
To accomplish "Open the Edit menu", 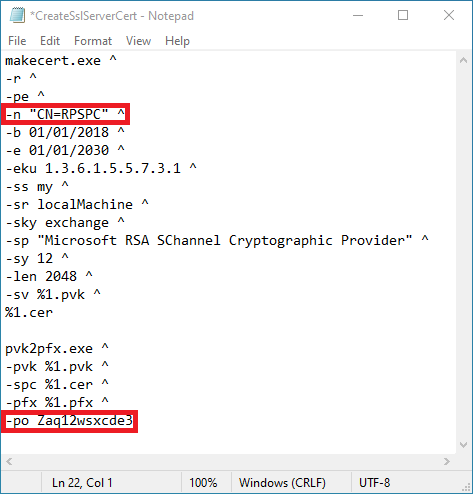I will pos(50,41).
